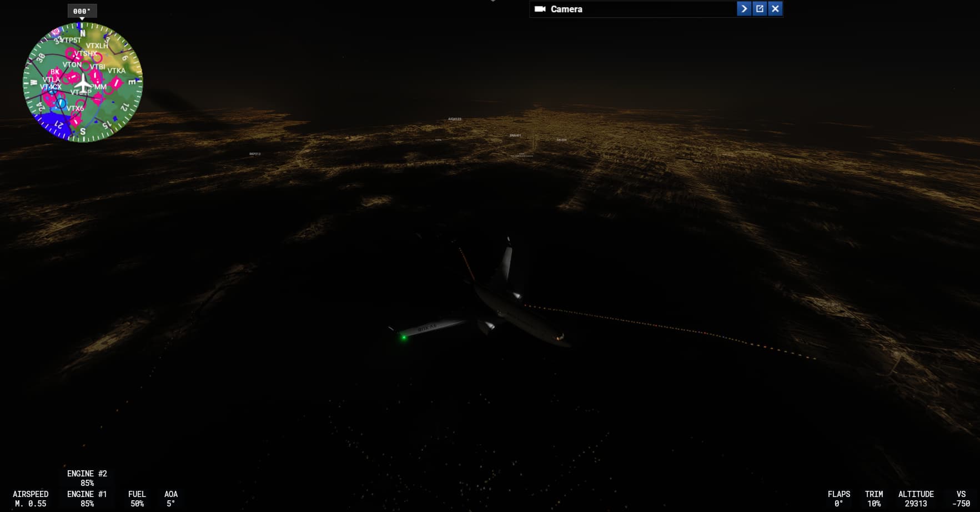Close the Camera panel

(775, 9)
